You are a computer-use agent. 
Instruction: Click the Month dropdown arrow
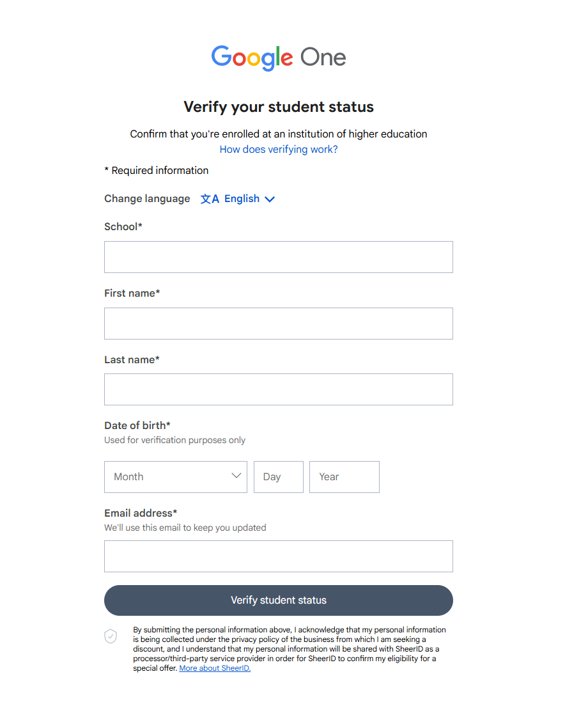[x=236, y=476]
